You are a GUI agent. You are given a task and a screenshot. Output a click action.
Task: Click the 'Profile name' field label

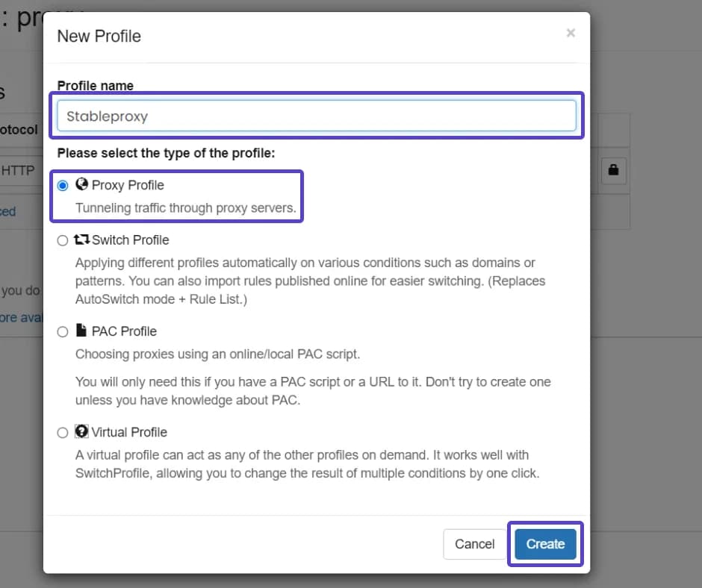tap(96, 86)
